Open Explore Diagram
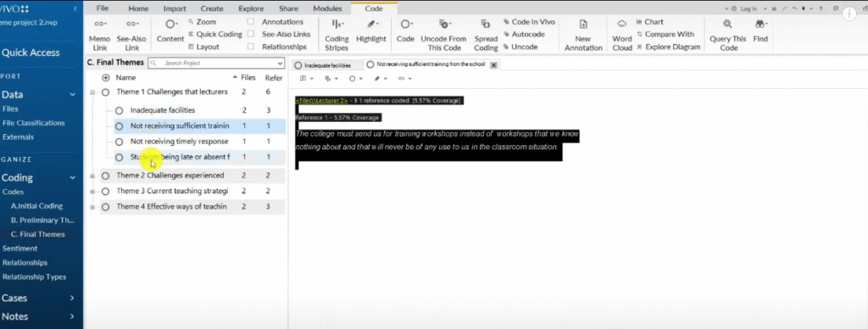The image size is (868, 329). coord(668,47)
